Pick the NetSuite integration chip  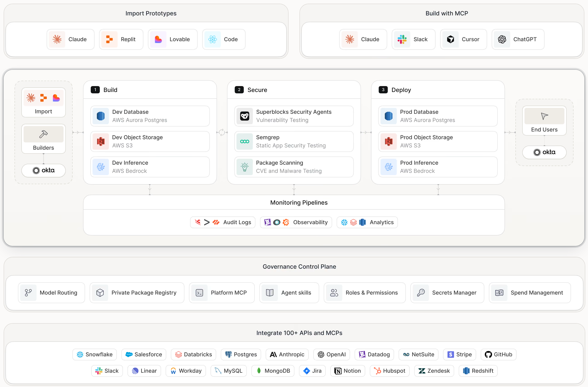419,354
